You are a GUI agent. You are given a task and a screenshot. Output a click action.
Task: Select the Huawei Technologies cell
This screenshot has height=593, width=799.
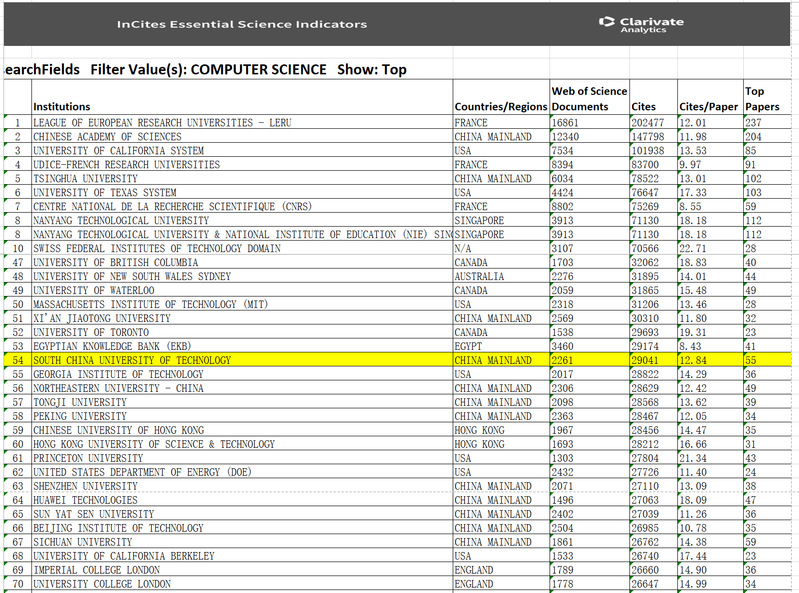242,500
